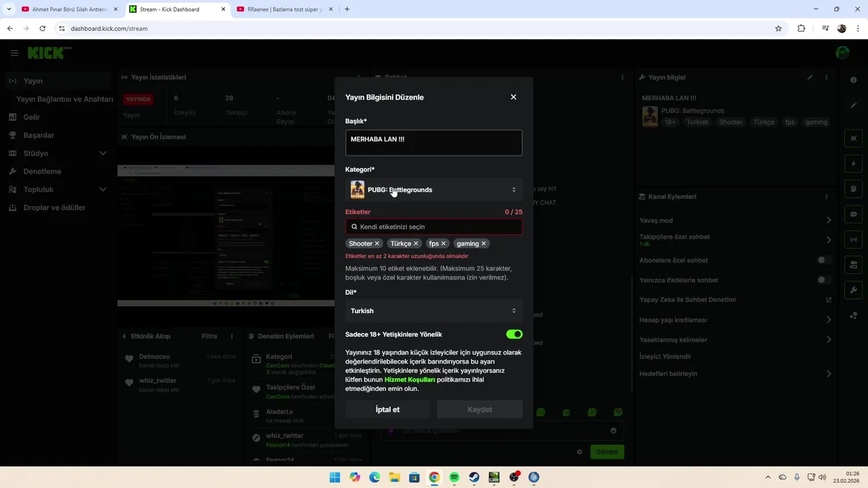This screenshot has height=488, width=868.
Task: Open File Explorer from the taskbar
Action: [395, 477]
